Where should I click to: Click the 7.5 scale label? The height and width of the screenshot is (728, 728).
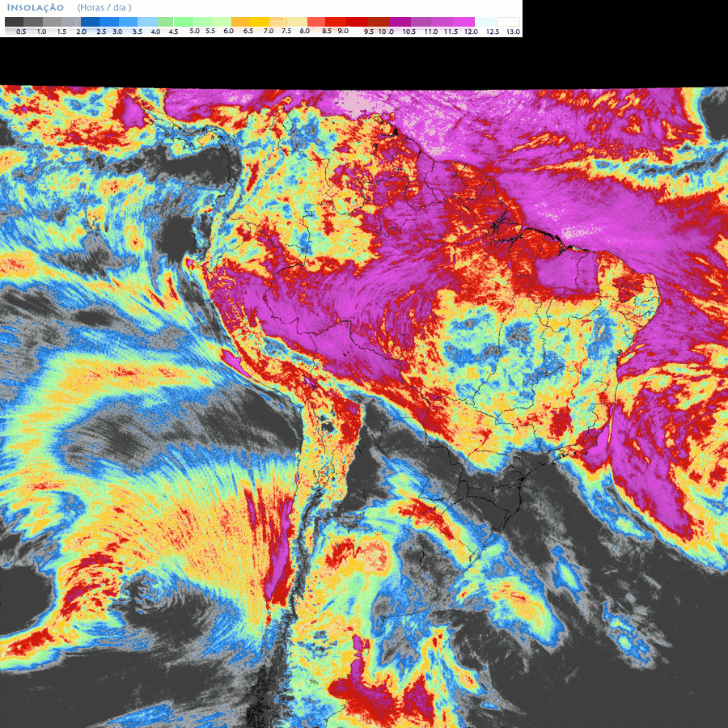(x=286, y=31)
